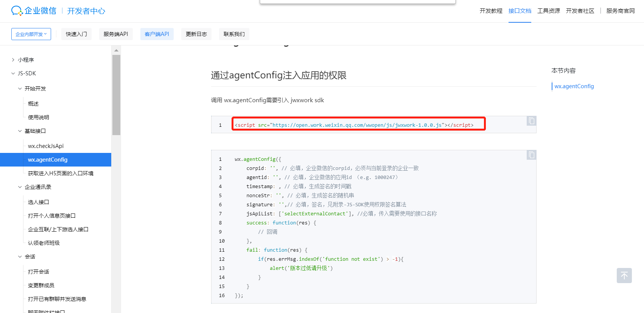Collapse the JS-SDK tree section
Screen dimensions: 644x313
tap(13, 73)
